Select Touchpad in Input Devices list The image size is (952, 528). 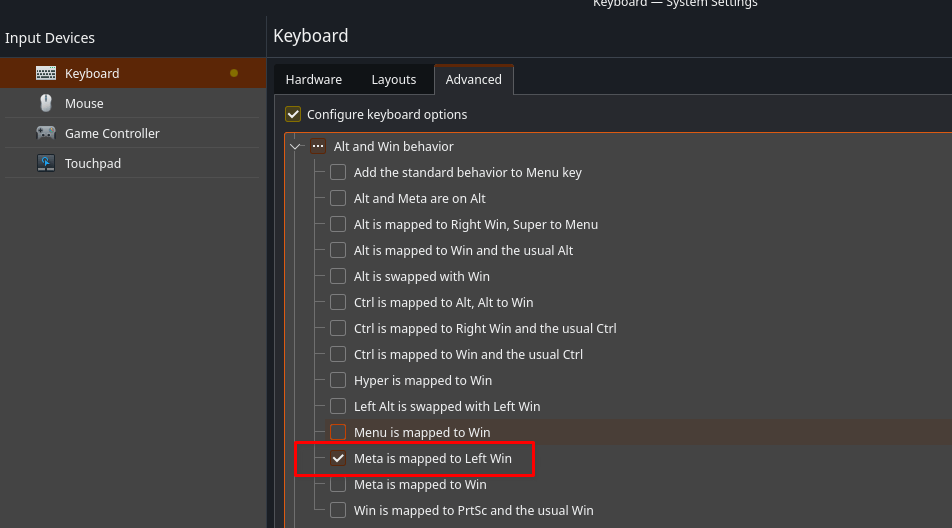point(93,163)
